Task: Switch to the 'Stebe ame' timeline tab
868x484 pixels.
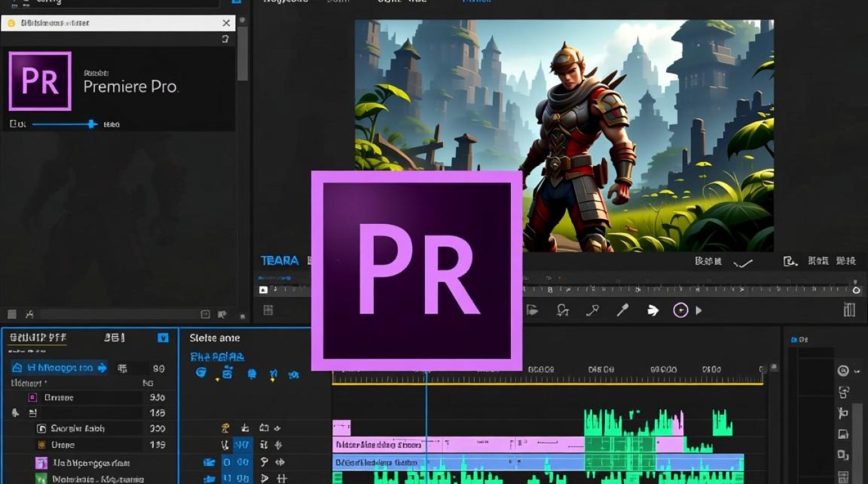Action: [x=214, y=338]
